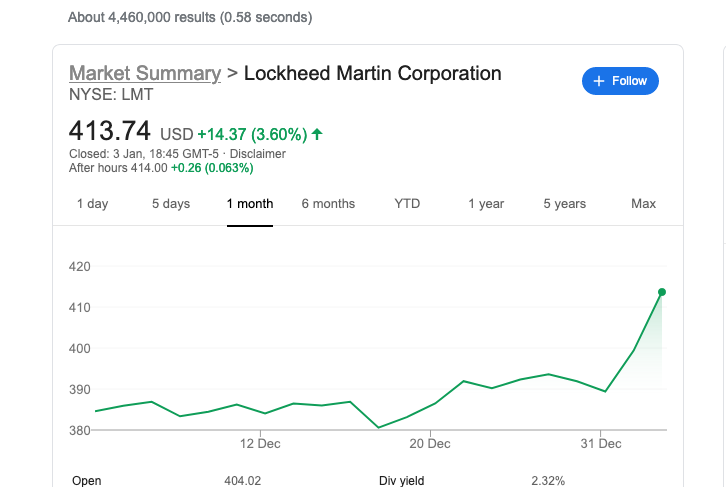This screenshot has height=487, width=726.
Task: Select the 1 month tab
Action: pos(250,204)
